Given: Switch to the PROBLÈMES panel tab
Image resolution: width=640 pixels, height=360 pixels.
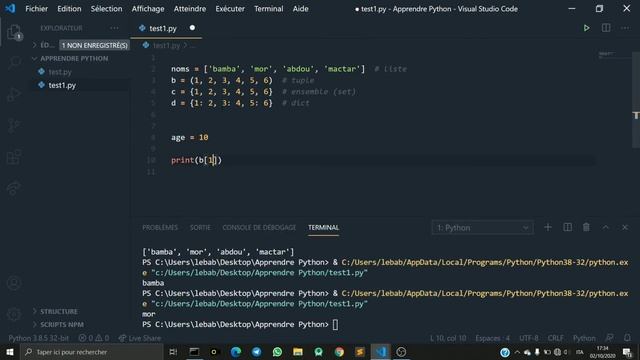Looking at the screenshot, I should tap(160, 227).
